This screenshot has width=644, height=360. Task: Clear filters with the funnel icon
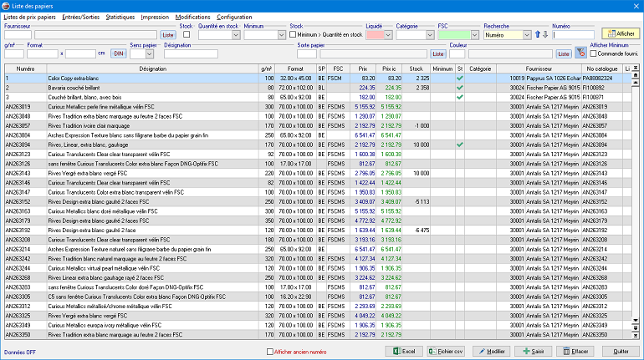pyautogui.click(x=580, y=53)
